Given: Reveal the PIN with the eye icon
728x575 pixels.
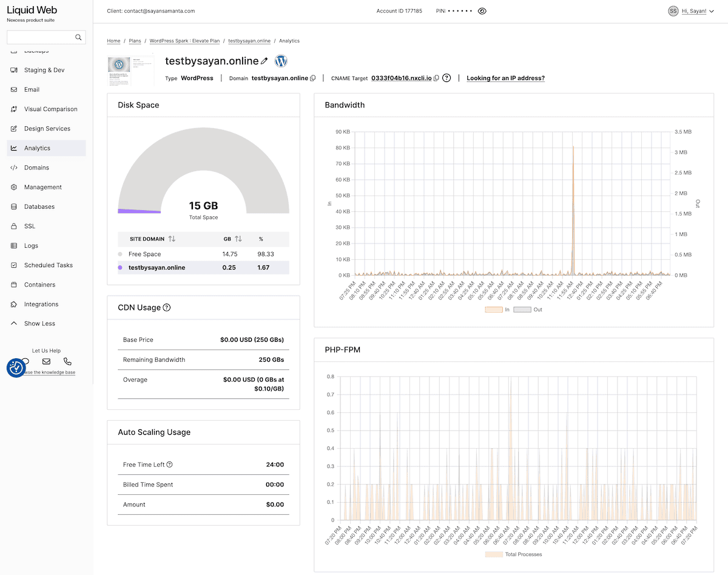Looking at the screenshot, I should [x=482, y=11].
